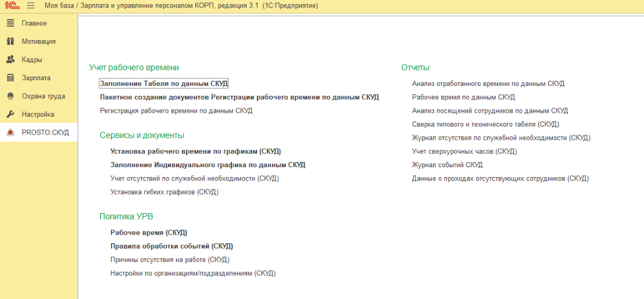Click the Главное section icon
644x299 pixels.
(10, 23)
